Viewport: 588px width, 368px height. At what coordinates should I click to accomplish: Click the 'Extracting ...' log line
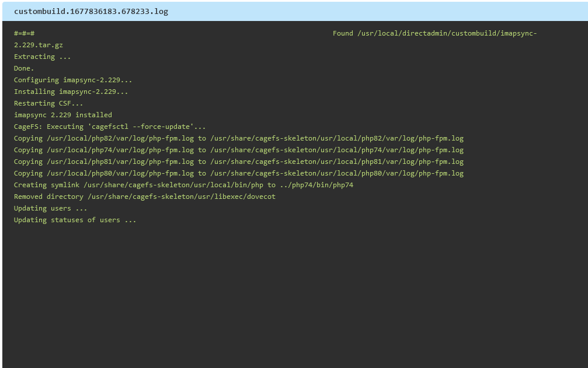(43, 57)
